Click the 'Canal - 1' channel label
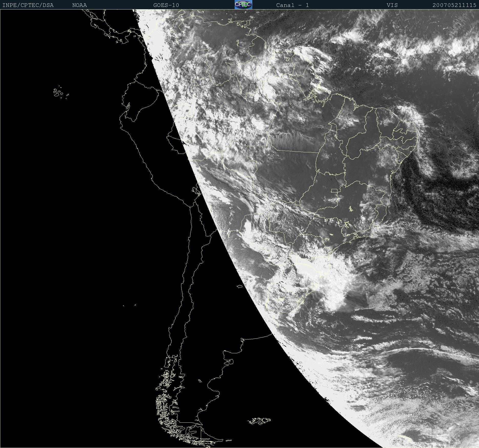This screenshot has width=479, height=448. click(293, 5)
